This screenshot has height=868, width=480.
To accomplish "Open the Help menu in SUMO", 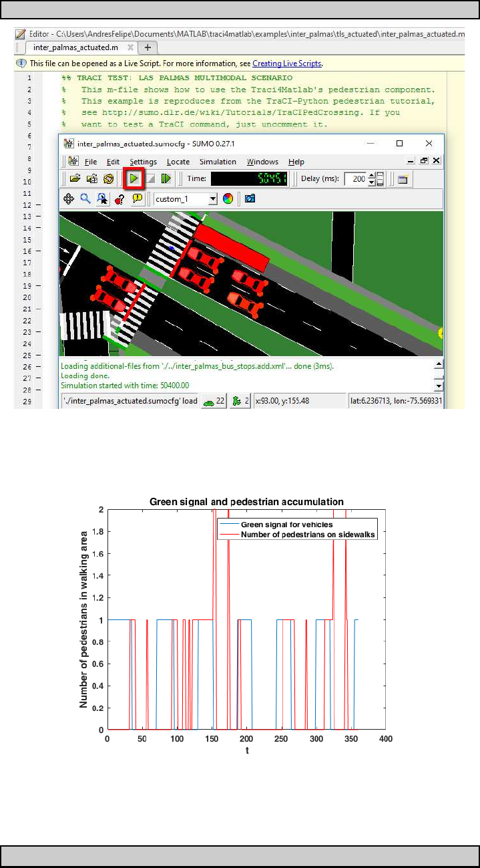I will coord(296,162).
